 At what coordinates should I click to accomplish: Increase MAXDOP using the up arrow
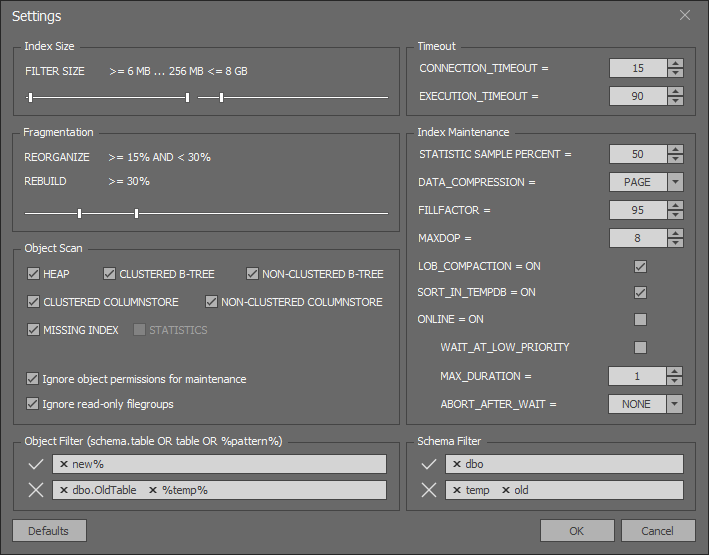675,234
